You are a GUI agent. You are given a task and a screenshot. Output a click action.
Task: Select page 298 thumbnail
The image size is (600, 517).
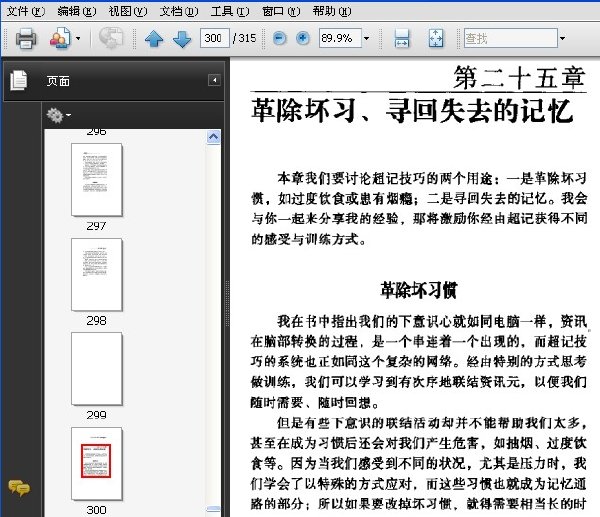pos(96,274)
